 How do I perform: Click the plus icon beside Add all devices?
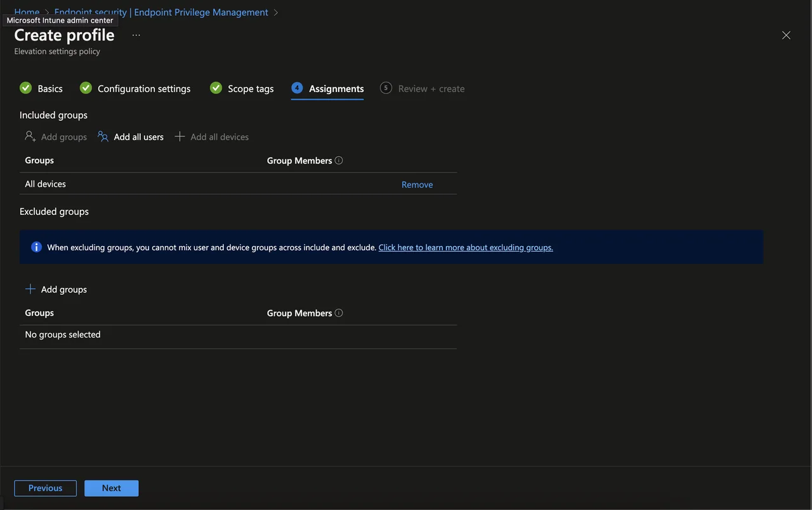pyautogui.click(x=180, y=136)
